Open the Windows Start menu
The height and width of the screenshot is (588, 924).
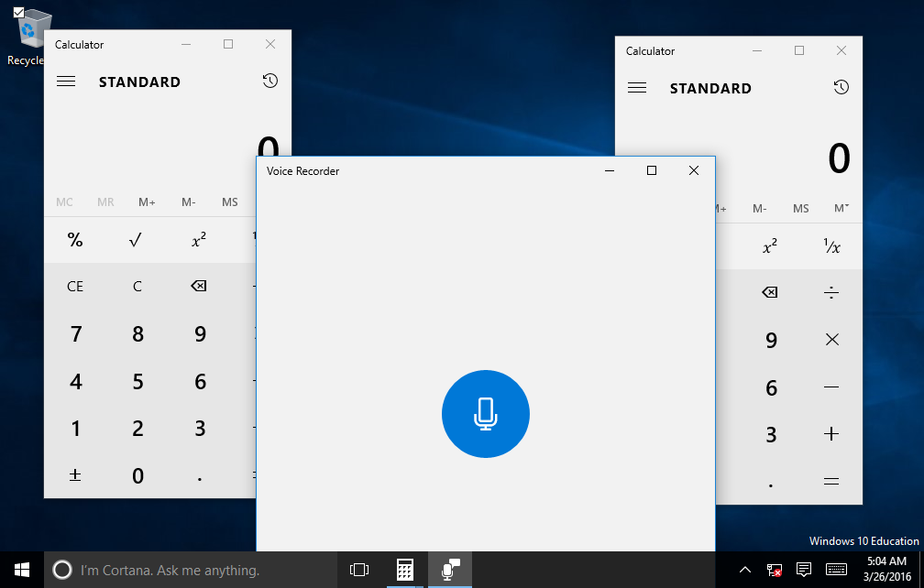click(22, 570)
